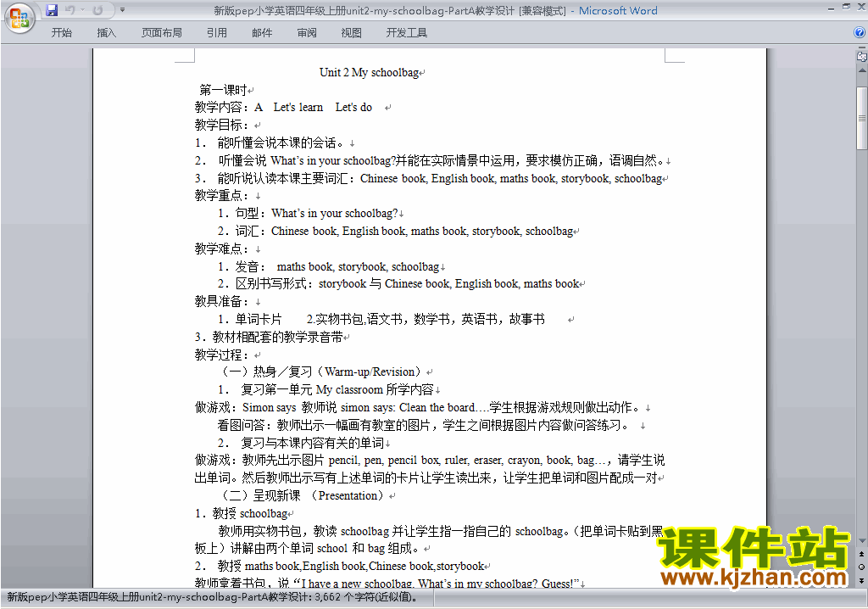Open Word Help via the blue question mark

pyautogui.click(x=860, y=33)
